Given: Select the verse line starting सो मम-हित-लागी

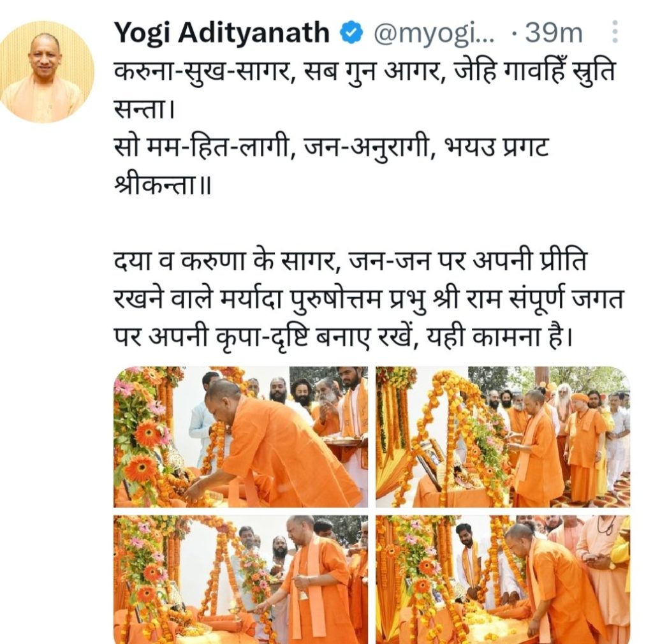Looking at the screenshot, I should pos(331,148).
